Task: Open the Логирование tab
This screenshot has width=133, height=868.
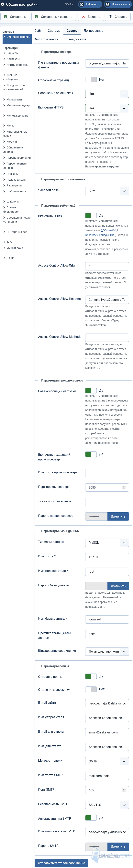Action: (x=93, y=31)
